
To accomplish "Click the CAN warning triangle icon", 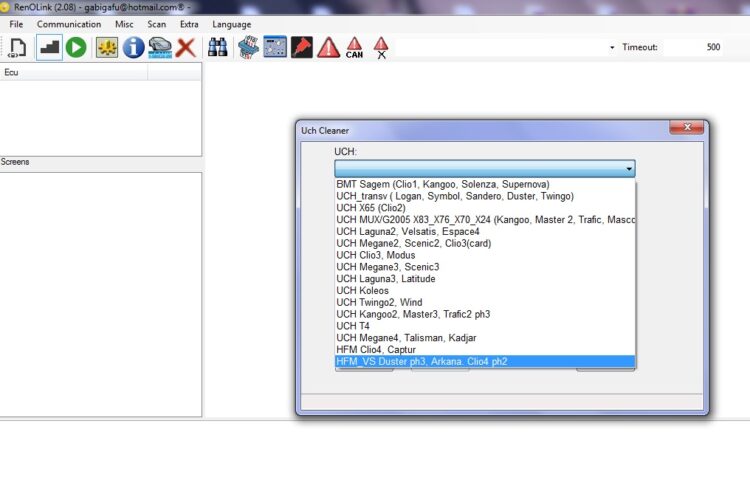I will tap(354, 47).
